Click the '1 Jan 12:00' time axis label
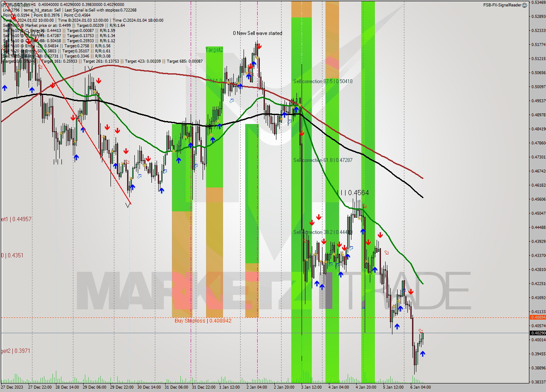 click(x=229, y=387)
